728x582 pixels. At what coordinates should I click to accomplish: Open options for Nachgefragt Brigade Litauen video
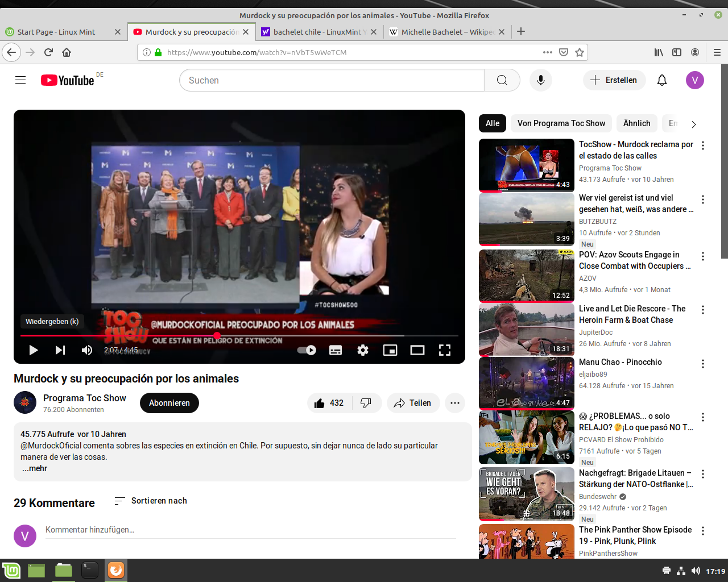point(703,474)
